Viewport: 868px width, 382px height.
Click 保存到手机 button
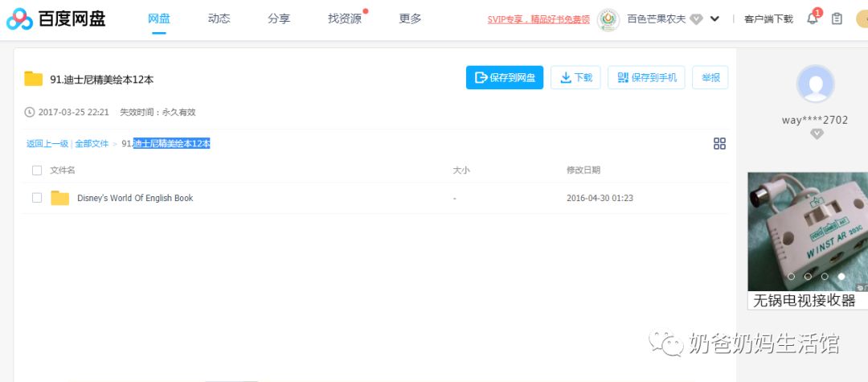[646, 77]
